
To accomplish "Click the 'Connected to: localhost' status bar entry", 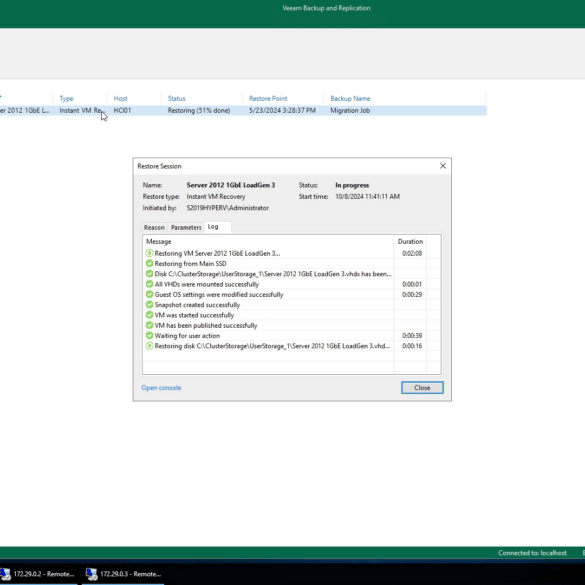I will pyautogui.click(x=532, y=553).
